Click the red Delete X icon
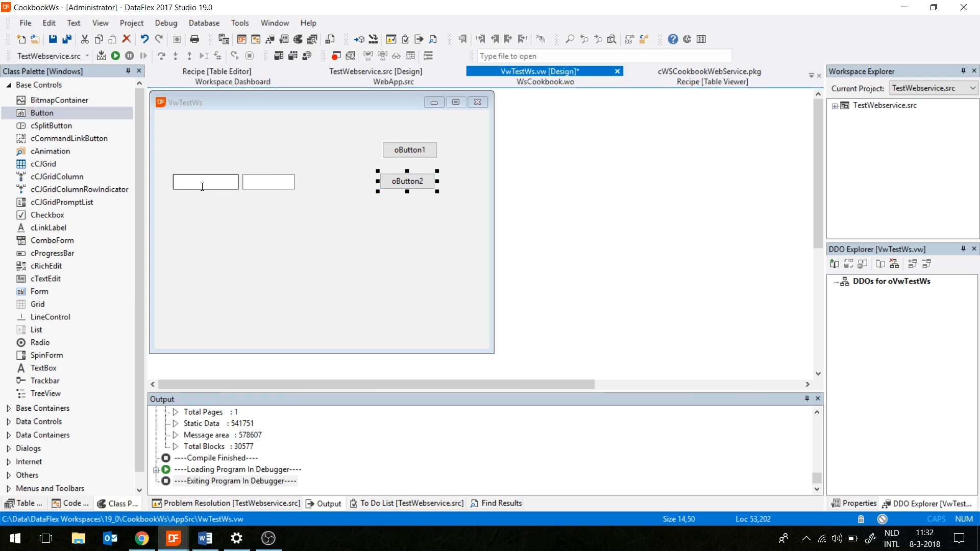 127,39
